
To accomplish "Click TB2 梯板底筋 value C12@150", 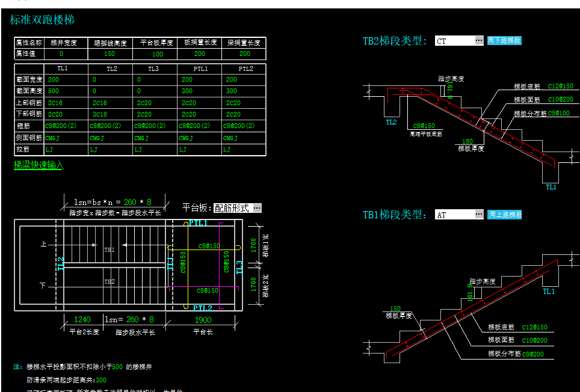I will tap(560, 86).
